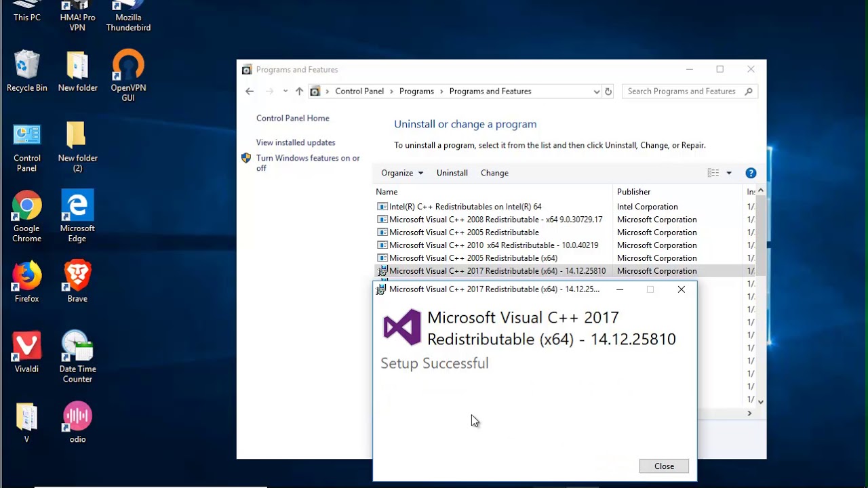Screen dimensions: 868x488
Task: Open Help with the blue question icon
Action: point(751,173)
